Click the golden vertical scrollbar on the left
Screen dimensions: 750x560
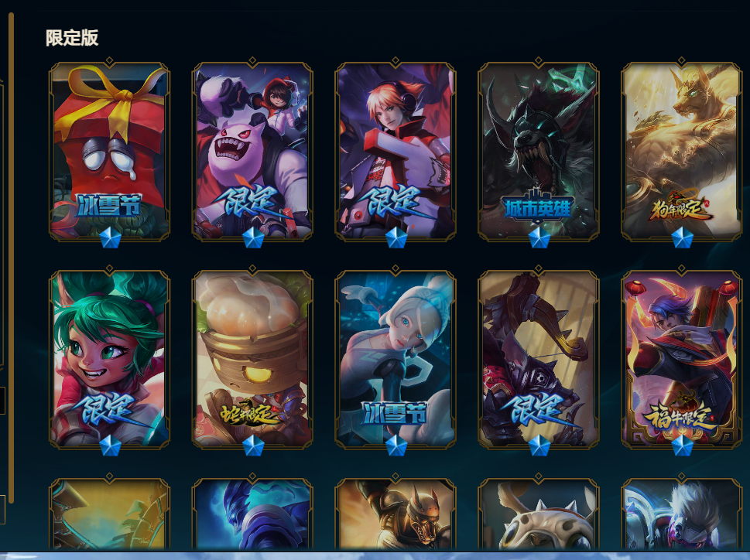pyautogui.click(x=11, y=258)
